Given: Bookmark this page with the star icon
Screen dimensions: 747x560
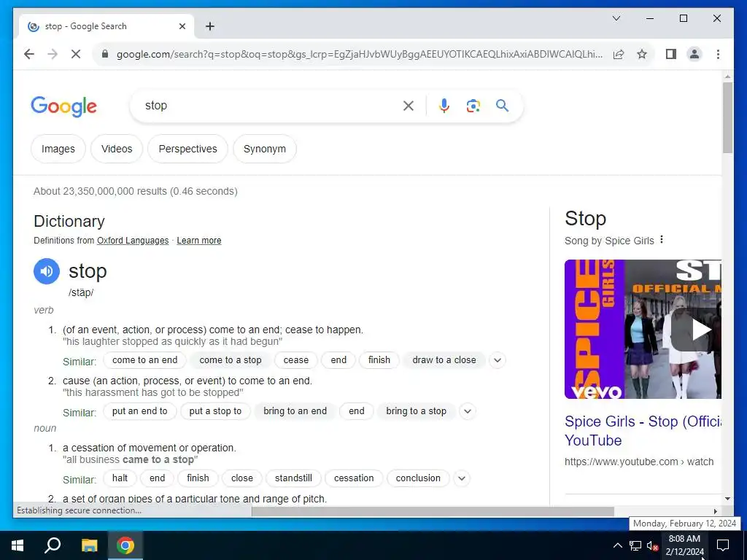Looking at the screenshot, I should click(x=642, y=54).
